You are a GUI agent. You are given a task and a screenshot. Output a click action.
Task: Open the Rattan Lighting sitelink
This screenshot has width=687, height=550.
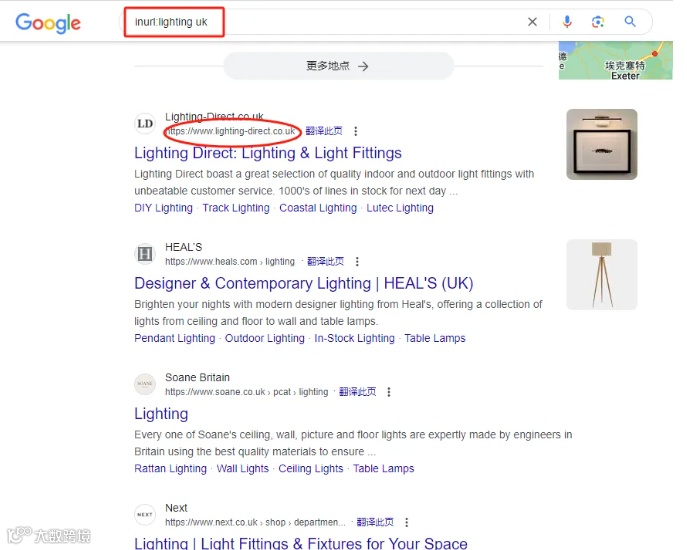(170, 468)
